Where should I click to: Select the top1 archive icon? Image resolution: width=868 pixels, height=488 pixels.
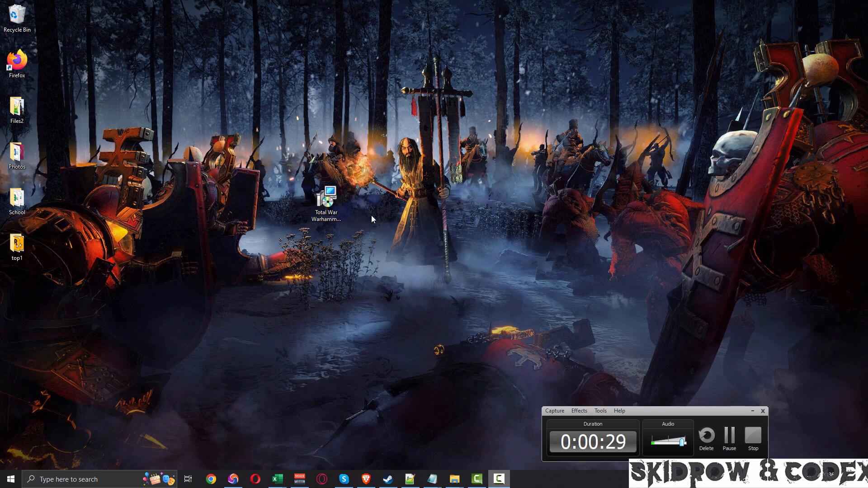(x=17, y=244)
